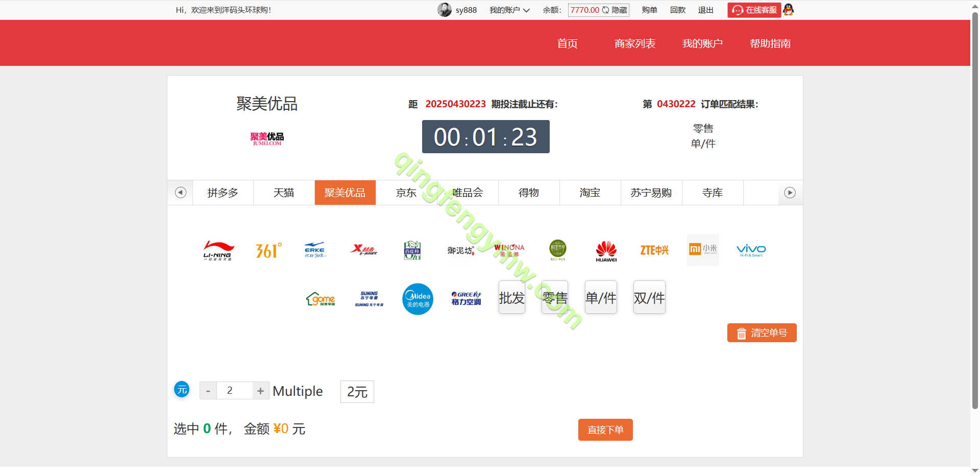Increase the multiple with plus button
Screen dimensions: 980x476
coord(260,391)
